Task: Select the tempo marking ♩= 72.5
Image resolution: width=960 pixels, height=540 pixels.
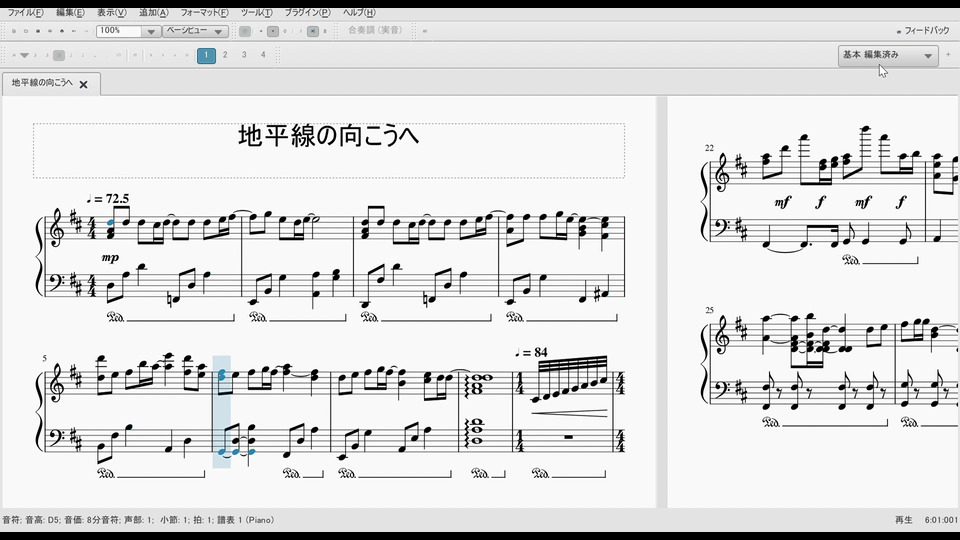Action: [108, 198]
